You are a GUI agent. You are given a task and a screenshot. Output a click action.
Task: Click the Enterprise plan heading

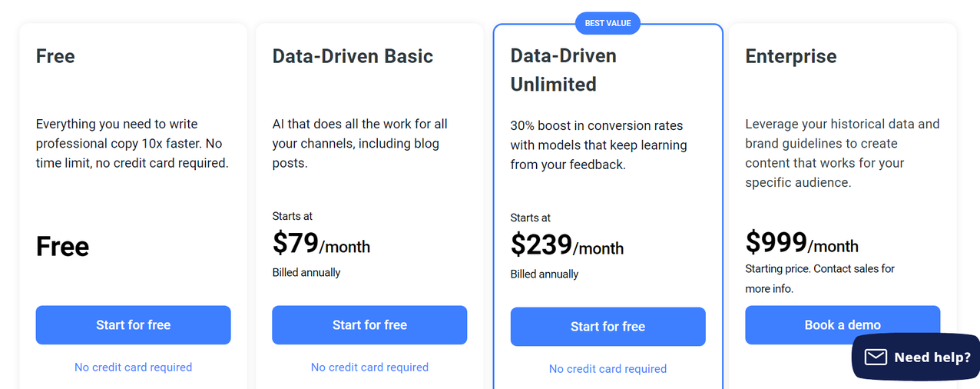click(791, 57)
